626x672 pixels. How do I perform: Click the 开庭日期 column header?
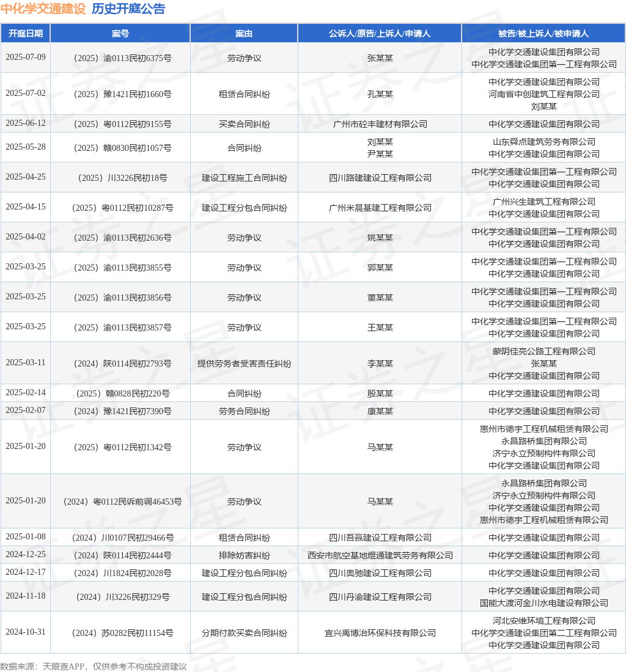pos(26,34)
